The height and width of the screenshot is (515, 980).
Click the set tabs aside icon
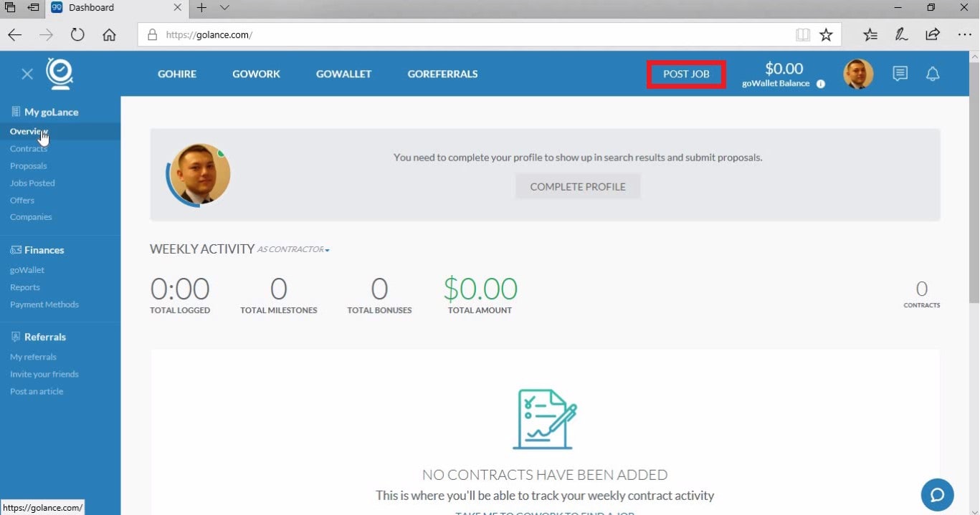(x=33, y=8)
